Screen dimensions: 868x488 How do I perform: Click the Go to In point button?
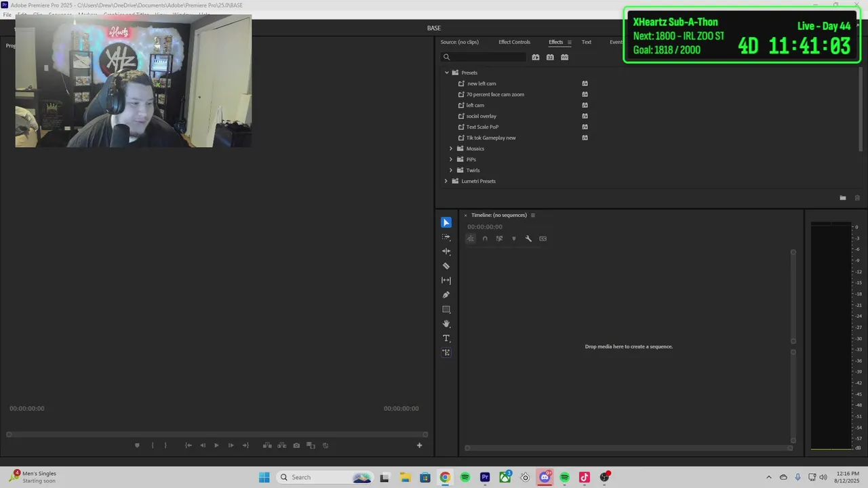(188, 445)
